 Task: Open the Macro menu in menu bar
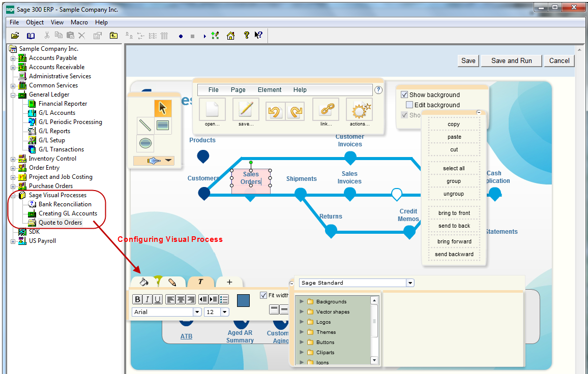point(79,22)
